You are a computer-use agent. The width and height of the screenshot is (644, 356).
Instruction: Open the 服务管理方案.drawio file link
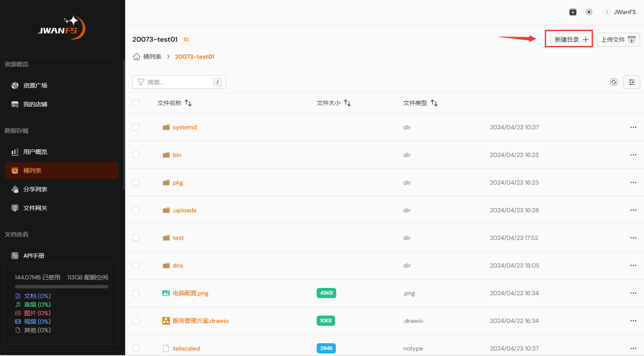[x=201, y=321]
